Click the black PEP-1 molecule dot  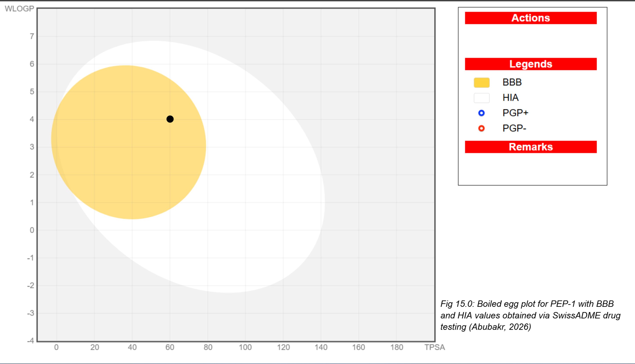170,119
